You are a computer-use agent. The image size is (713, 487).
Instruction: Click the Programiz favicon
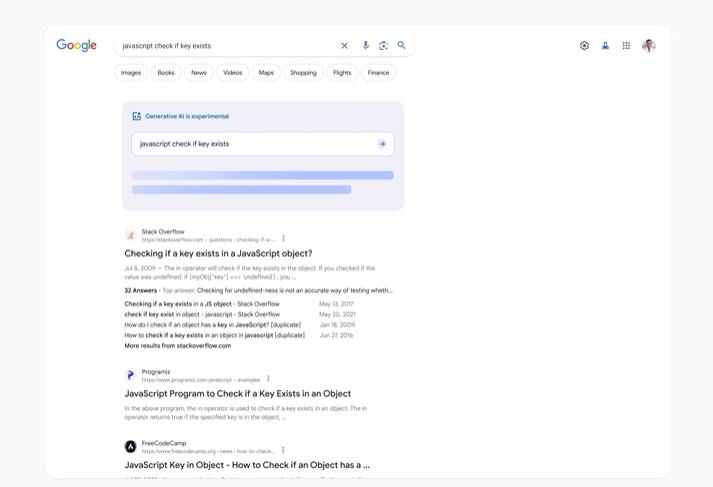click(x=131, y=375)
